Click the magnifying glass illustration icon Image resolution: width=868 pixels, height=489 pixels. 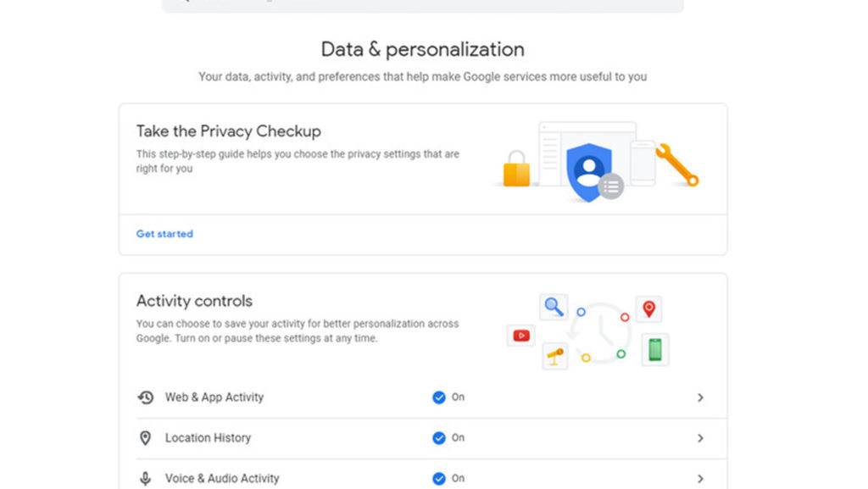pyautogui.click(x=554, y=306)
